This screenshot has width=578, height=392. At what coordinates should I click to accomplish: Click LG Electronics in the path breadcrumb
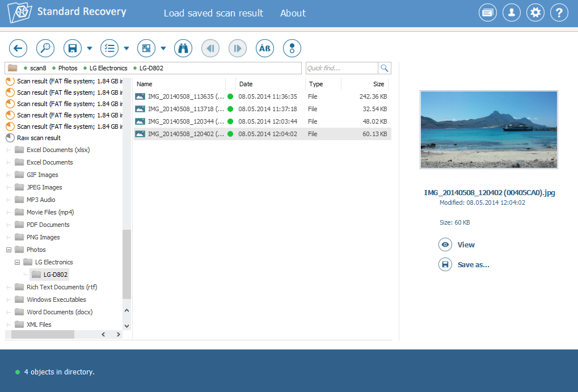(x=108, y=68)
